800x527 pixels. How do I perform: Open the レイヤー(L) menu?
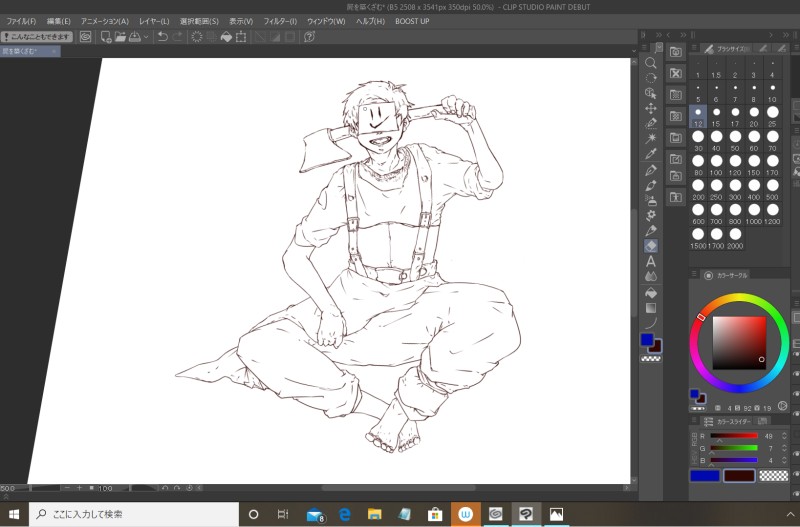[154, 20]
